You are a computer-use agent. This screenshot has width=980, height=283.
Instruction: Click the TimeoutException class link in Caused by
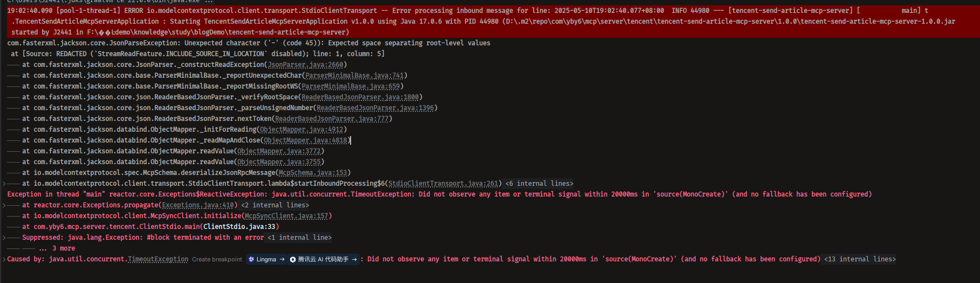tap(158, 259)
